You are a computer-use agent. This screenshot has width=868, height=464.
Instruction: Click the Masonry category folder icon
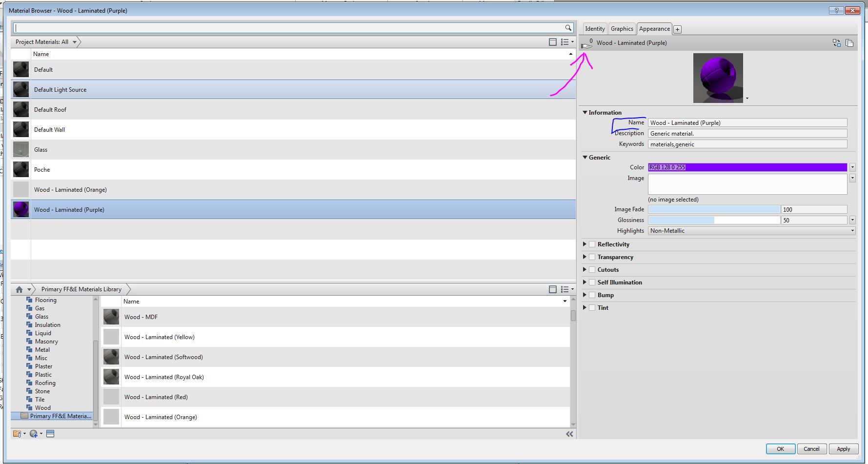(29, 342)
